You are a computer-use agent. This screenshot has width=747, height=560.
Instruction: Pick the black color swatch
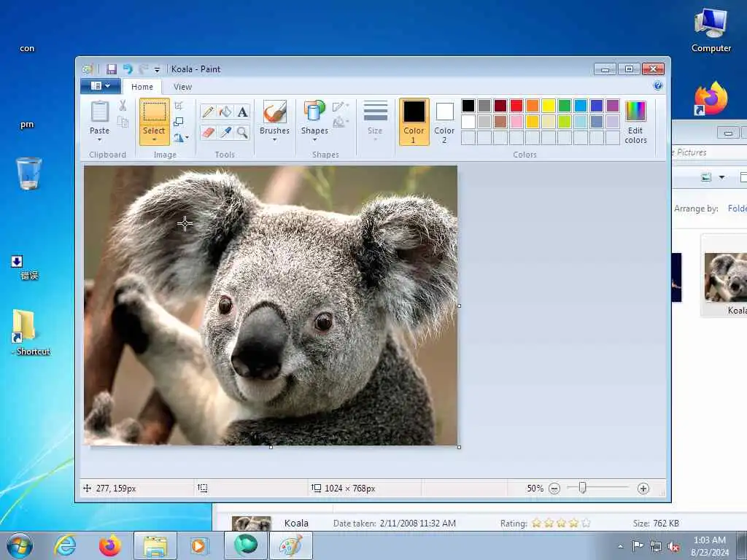[x=468, y=106]
